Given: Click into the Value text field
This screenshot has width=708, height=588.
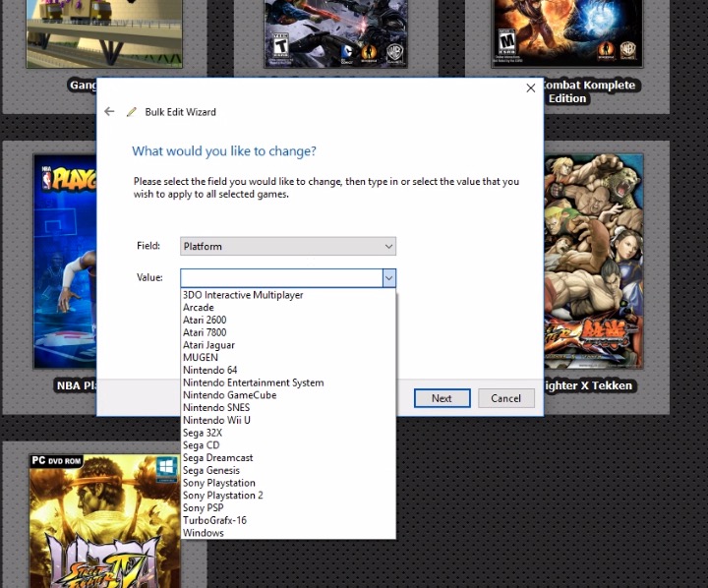Looking at the screenshot, I should pyautogui.click(x=281, y=278).
